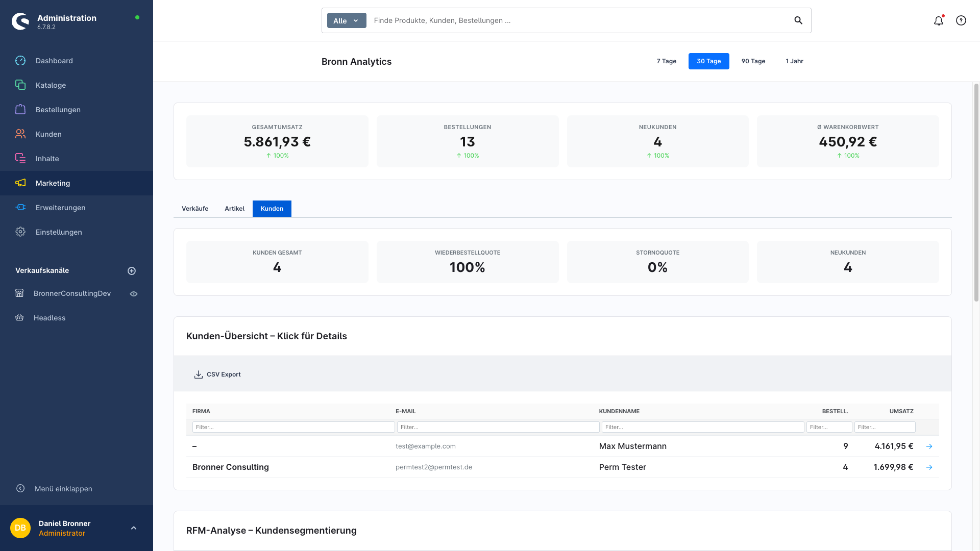Click the Kunden sidebar icon

coord(20,134)
